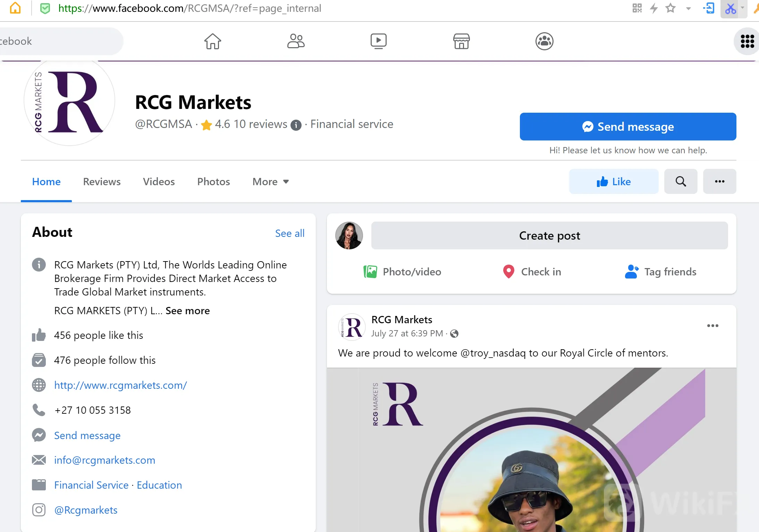Click the RCG Markets logo beside the post
Image resolution: width=759 pixels, height=532 pixels.
[352, 327]
